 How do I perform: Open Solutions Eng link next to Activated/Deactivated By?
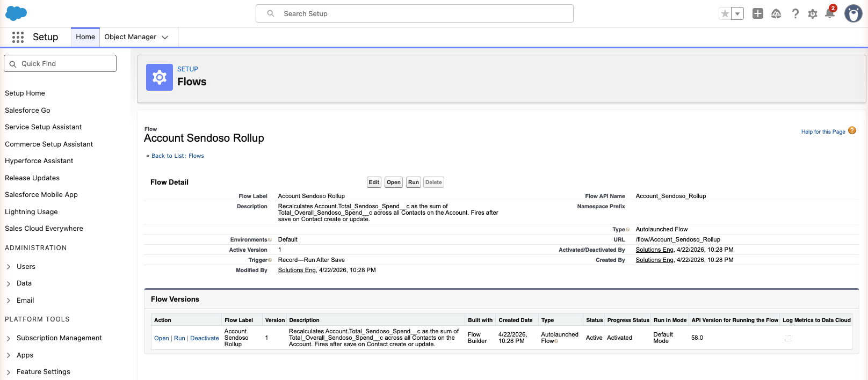655,250
